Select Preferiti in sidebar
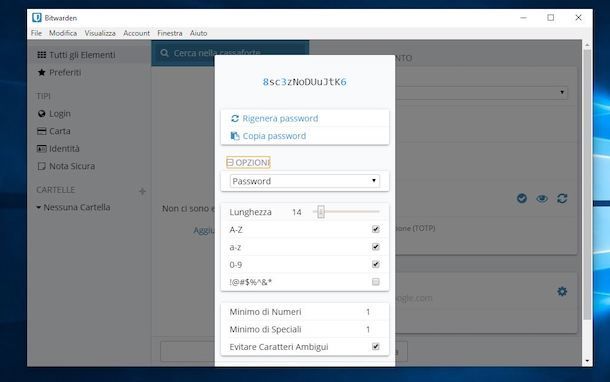610x382 pixels. pyautogui.click(x=65, y=72)
